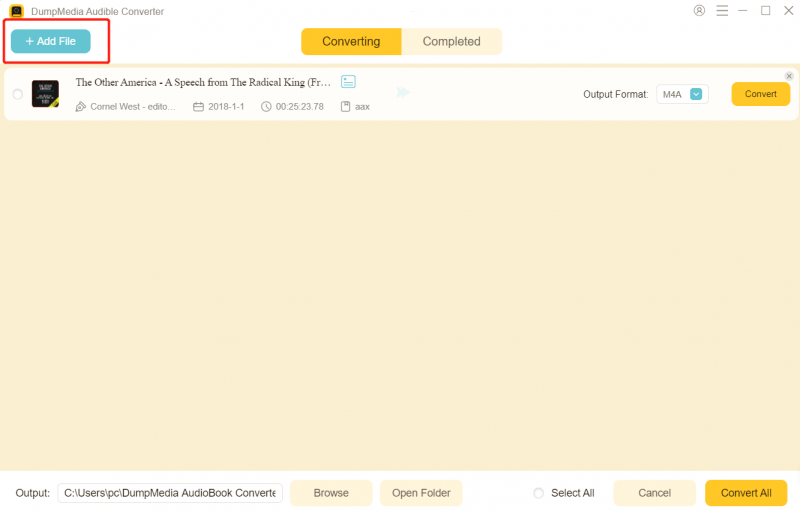Click the date text 2018-1-1
The image size is (800, 511).
(226, 107)
